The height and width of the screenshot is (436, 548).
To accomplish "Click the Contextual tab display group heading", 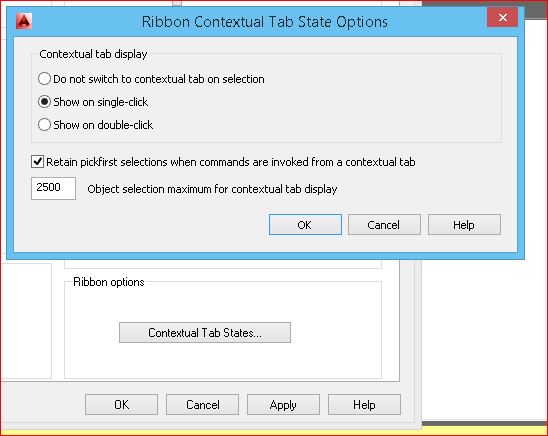I will pos(93,54).
